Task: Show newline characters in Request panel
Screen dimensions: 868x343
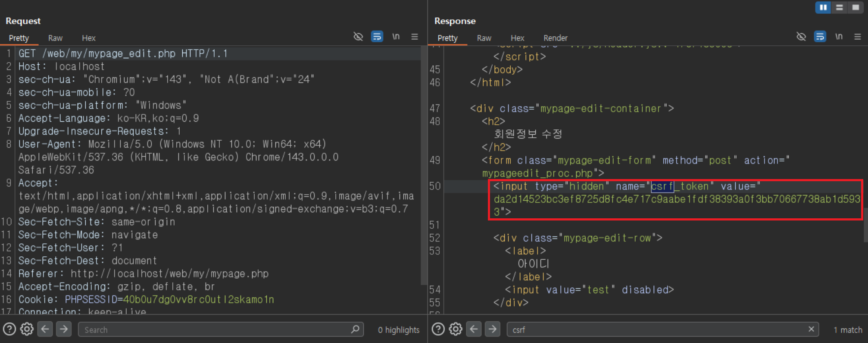Action: [x=396, y=37]
